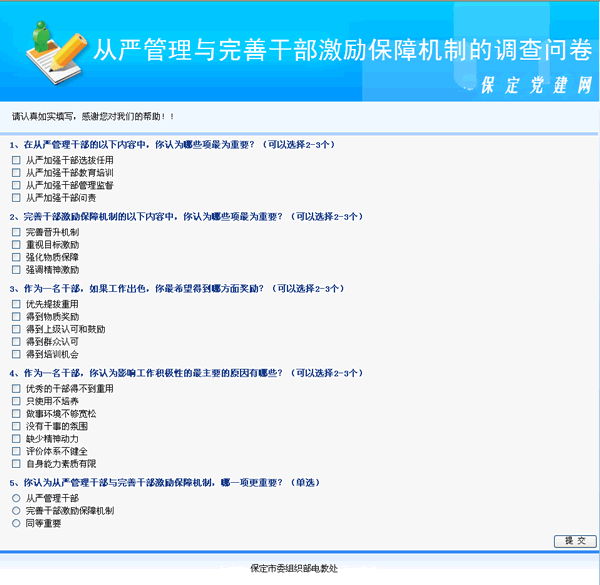
Task: Check 只使用不培养 option
Action: 16,401
